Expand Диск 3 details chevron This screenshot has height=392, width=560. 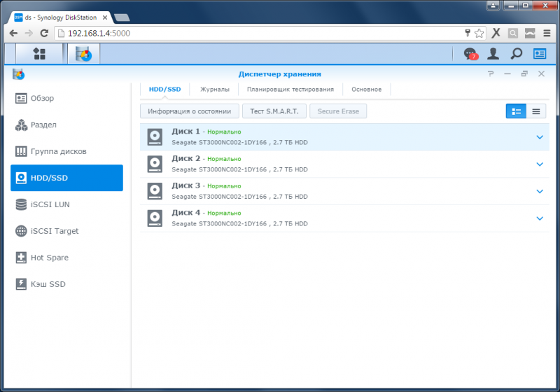(540, 191)
